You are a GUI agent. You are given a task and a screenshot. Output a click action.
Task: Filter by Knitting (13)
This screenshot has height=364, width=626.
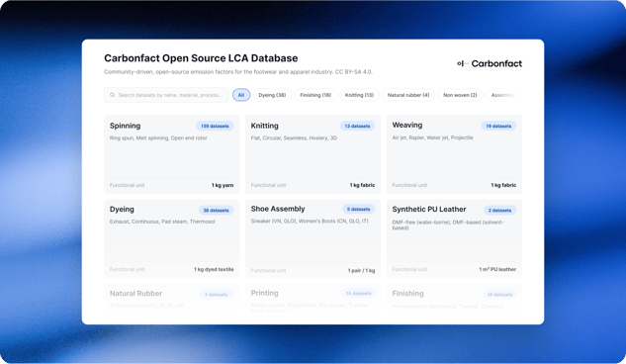point(359,95)
